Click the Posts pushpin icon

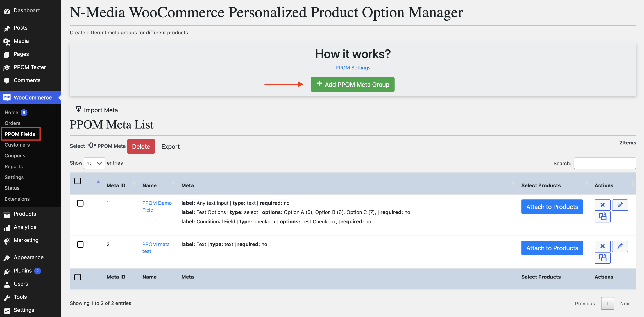coord(7,28)
